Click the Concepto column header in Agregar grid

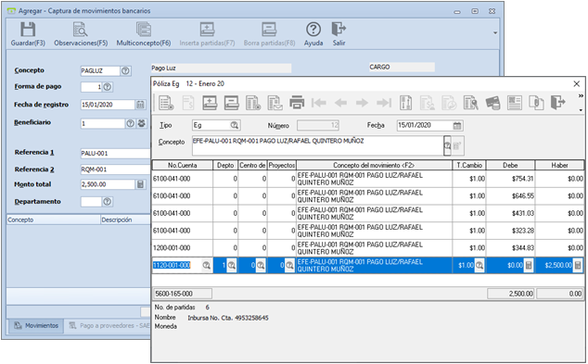click(54, 220)
